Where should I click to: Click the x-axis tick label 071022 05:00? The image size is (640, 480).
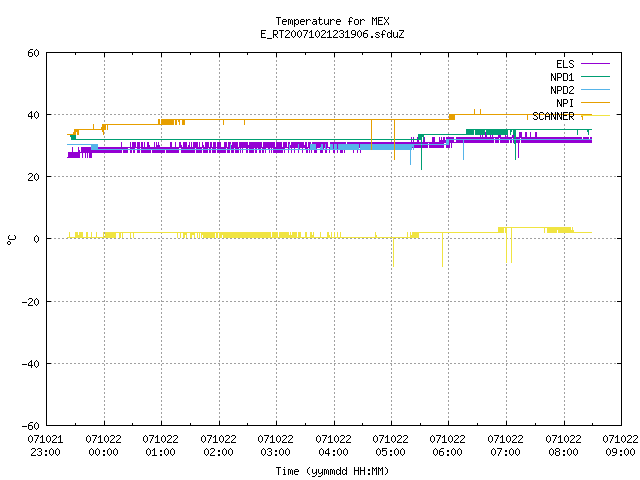391,446
